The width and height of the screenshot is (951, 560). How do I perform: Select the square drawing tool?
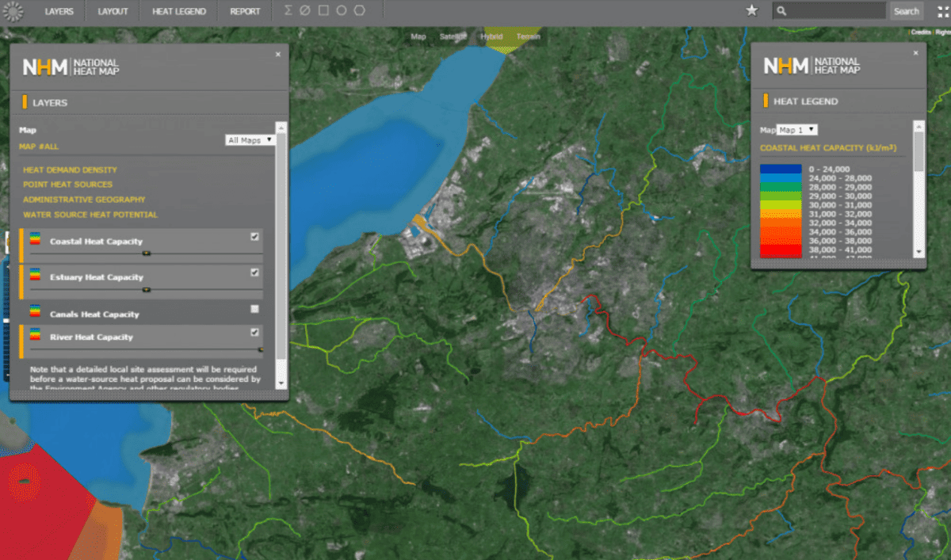pyautogui.click(x=323, y=11)
